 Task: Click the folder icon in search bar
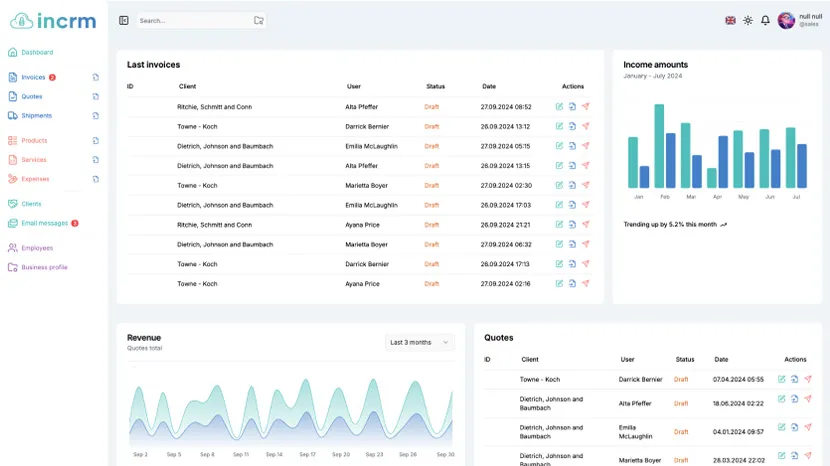(x=258, y=20)
